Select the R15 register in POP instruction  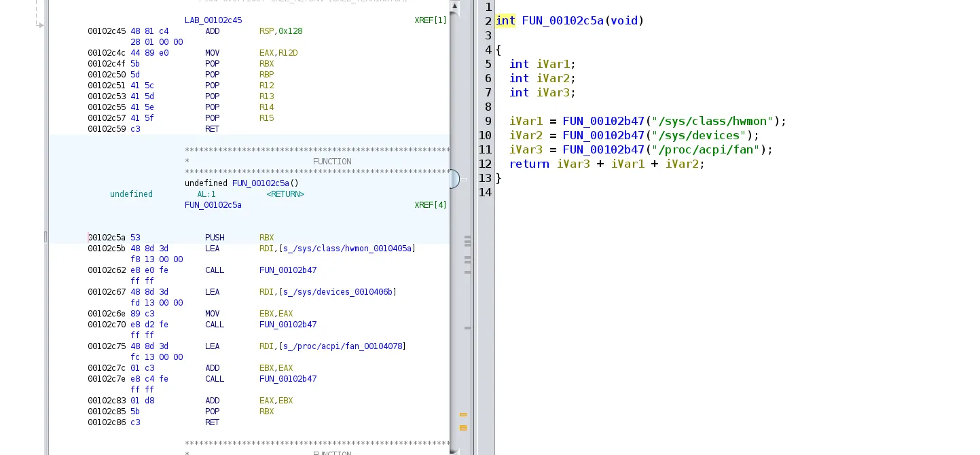tap(266, 118)
